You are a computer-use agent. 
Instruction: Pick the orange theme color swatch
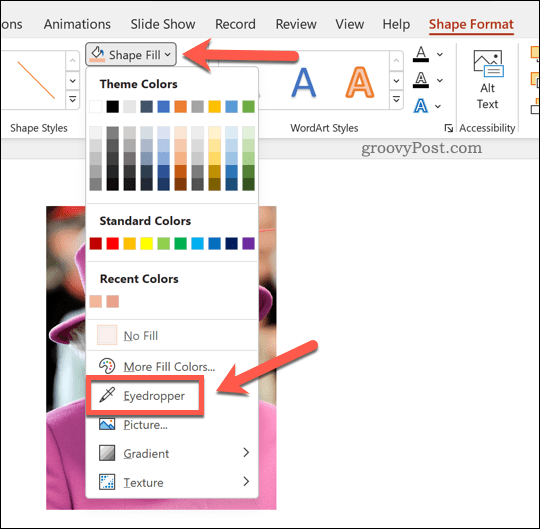click(x=180, y=107)
